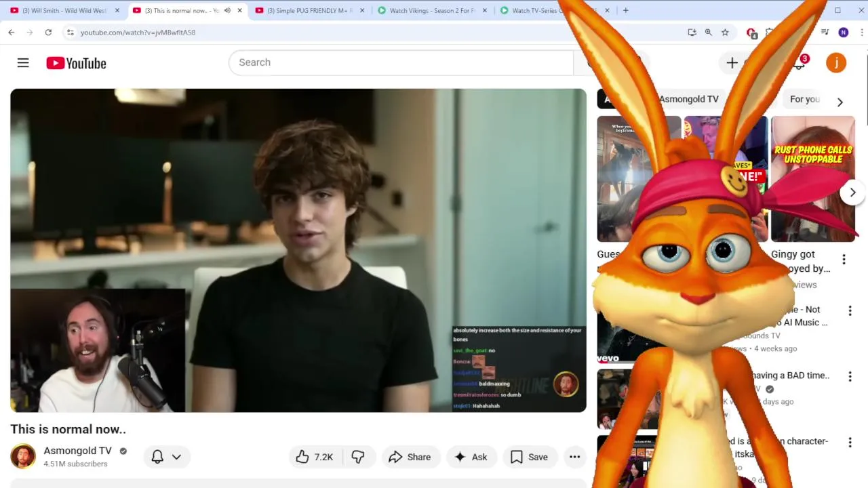Open the Asmongold TV channel name link
Viewport: 868px width, 488px height.
(77, 451)
